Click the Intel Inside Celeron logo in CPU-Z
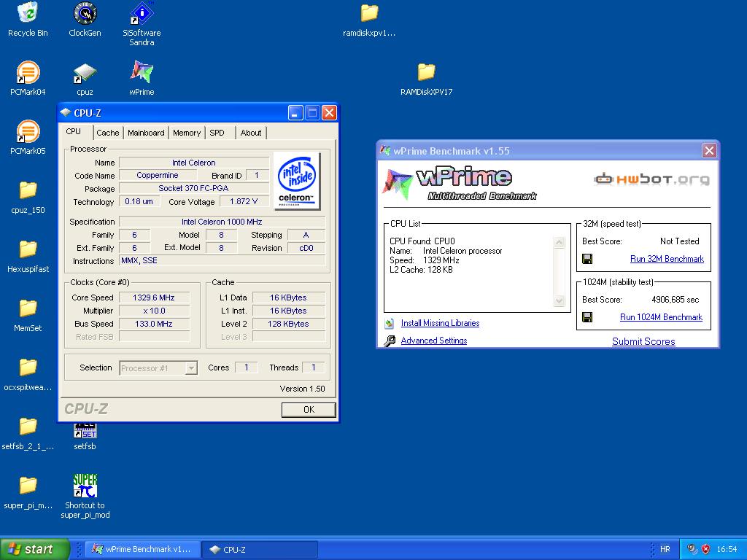 click(x=297, y=181)
